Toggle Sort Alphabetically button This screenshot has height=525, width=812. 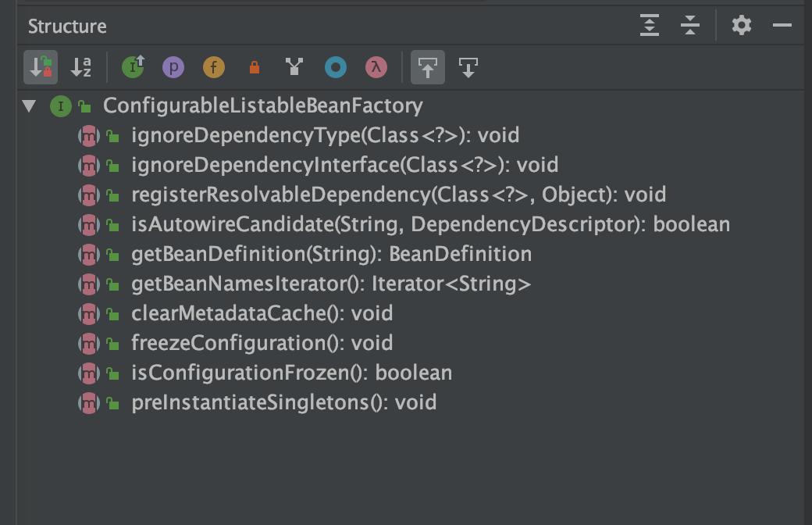point(81,68)
